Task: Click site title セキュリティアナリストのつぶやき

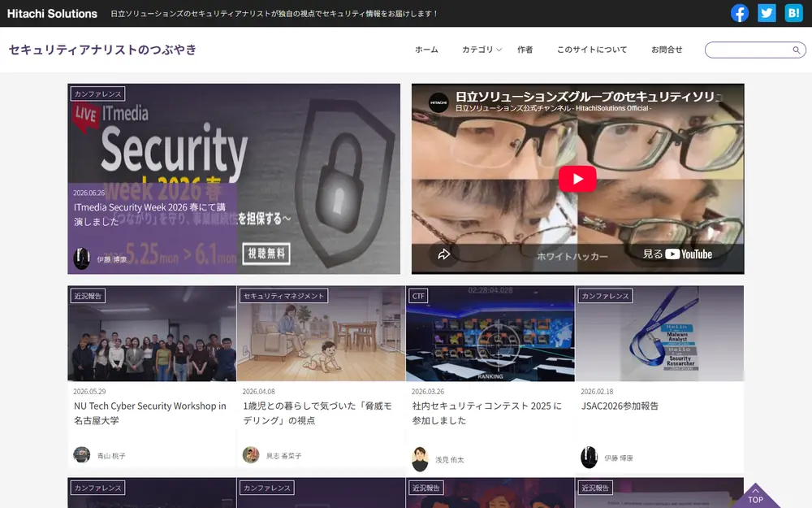Action: click(102, 50)
